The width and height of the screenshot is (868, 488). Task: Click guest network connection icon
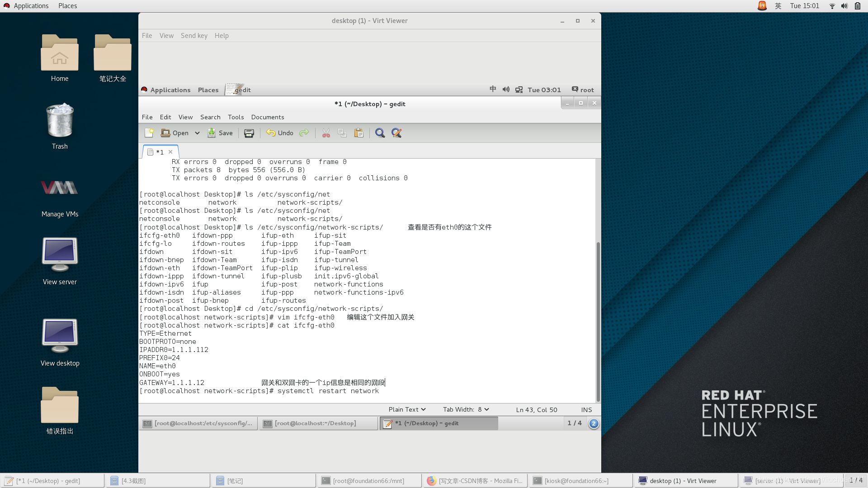(x=519, y=89)
